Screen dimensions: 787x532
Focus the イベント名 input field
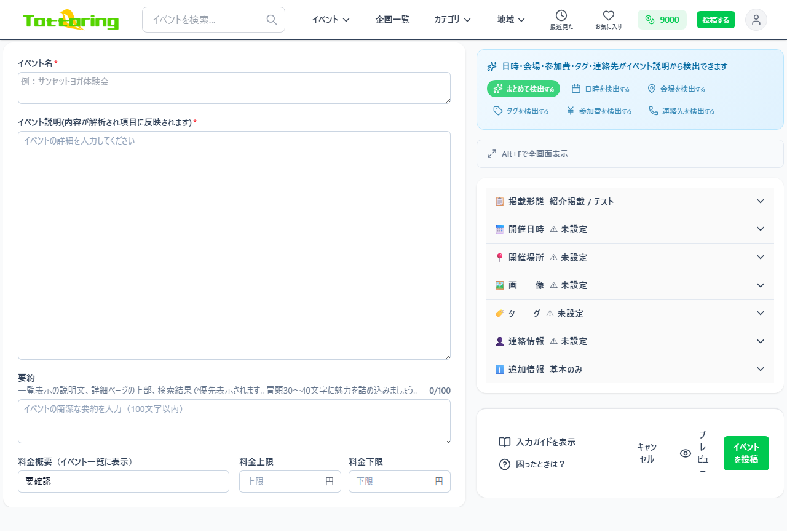pyautogui.click(x=234, y=88)
